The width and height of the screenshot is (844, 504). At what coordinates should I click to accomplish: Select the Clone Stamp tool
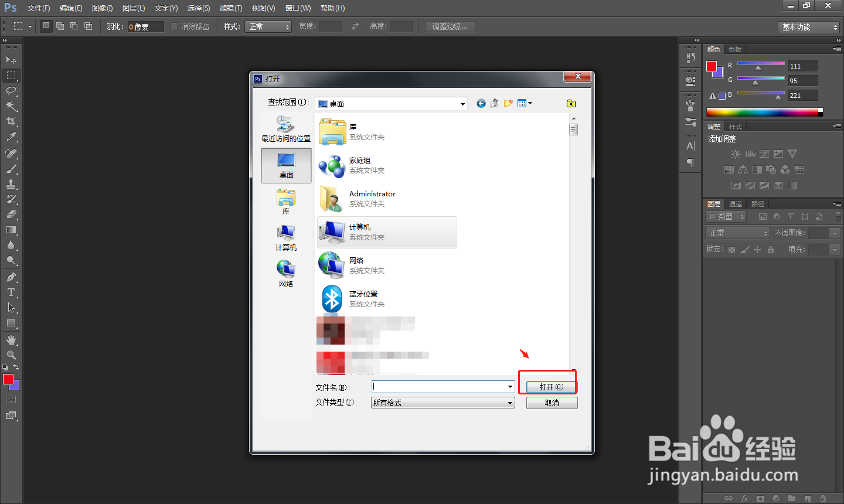[x=11, y=184]
